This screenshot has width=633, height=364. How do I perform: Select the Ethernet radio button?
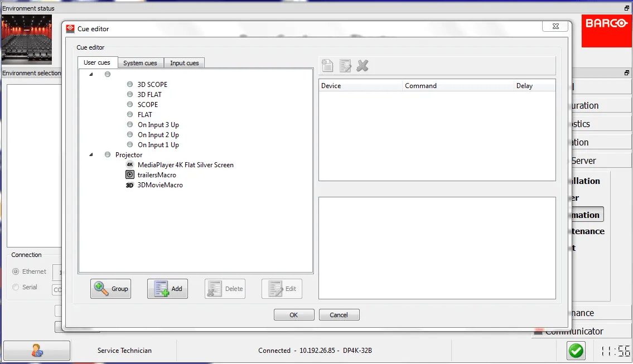[16, 272]
